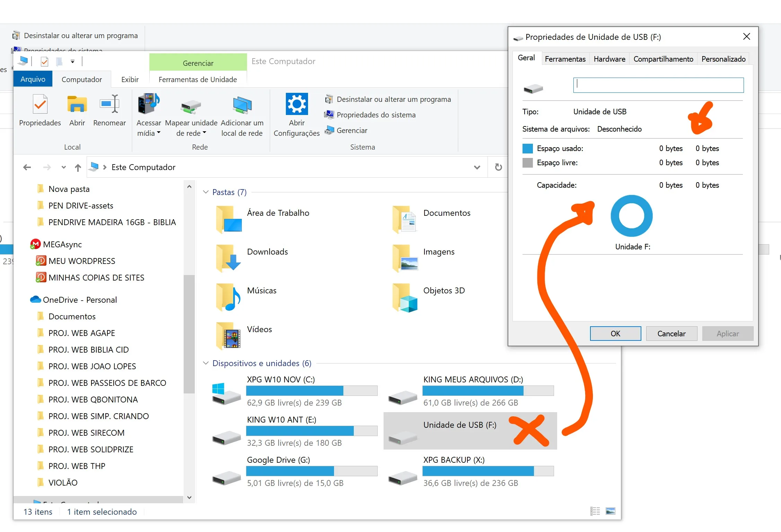Click the USB drive label text field
Image resolution: width=781 pixels, height=532 pixels.
658,85
